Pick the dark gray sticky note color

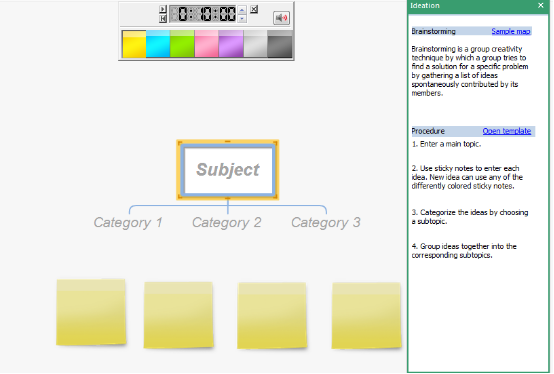point(279,44)
